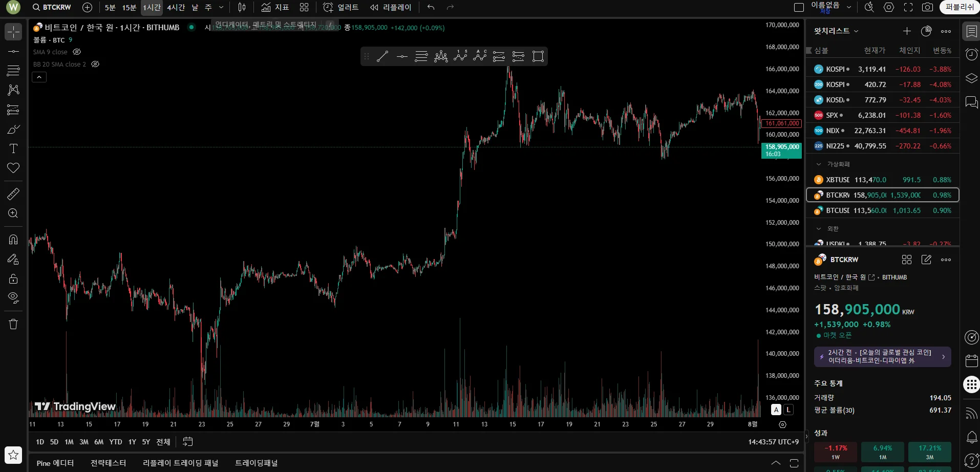Open the radar target sidebar icon
Viewport: 980px width, 472px height.
click(971, 337)
